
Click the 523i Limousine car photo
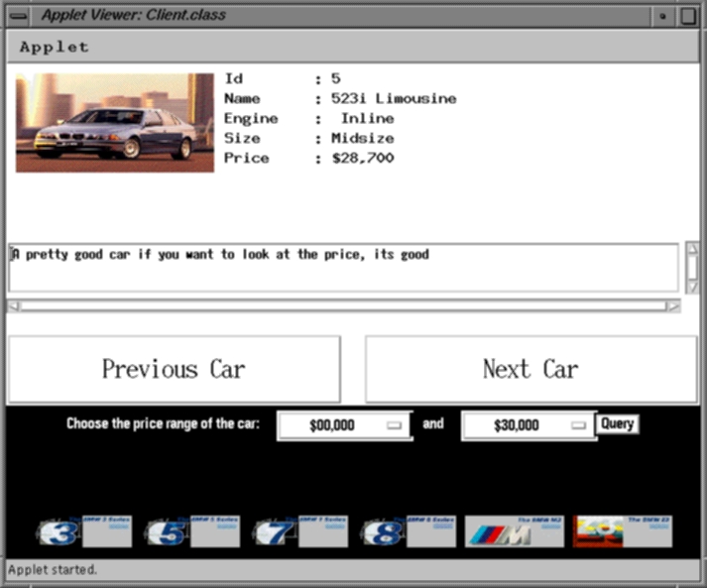(x=115, y=123)
